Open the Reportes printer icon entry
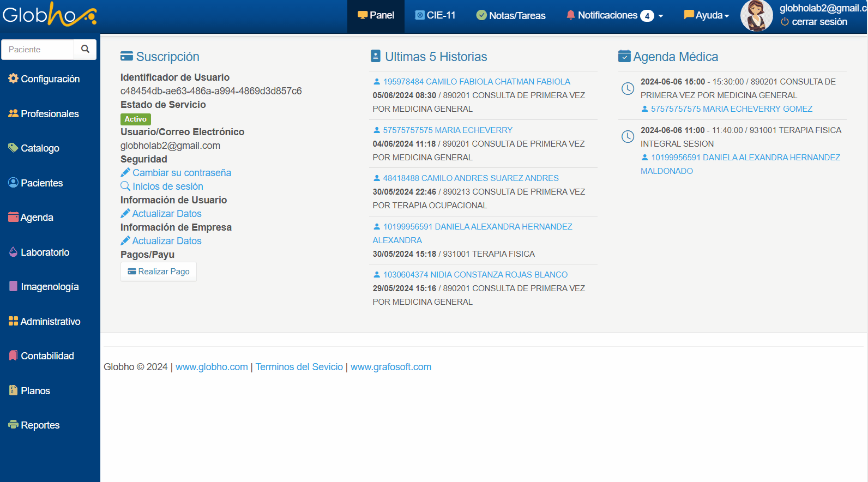Screen dimensions: 868x482 14,425
